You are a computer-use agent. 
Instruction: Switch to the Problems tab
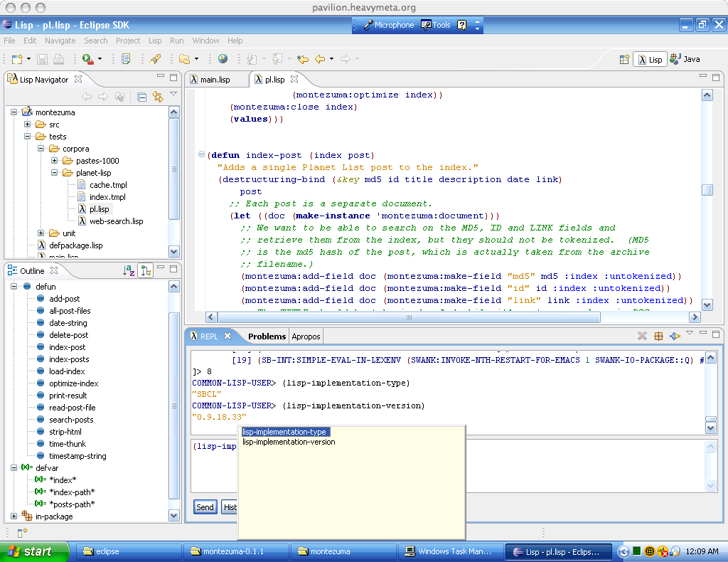267,336
